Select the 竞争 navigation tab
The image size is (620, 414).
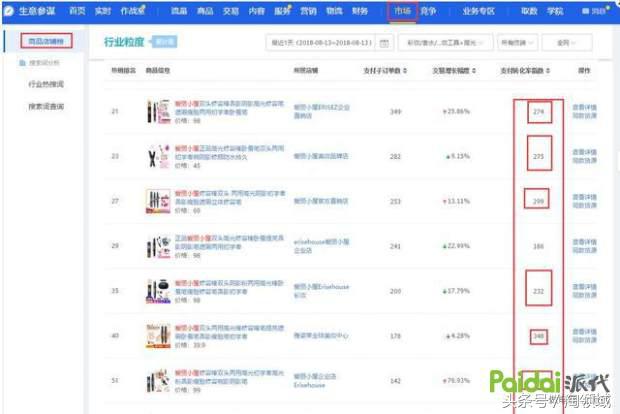click(428, 11)
